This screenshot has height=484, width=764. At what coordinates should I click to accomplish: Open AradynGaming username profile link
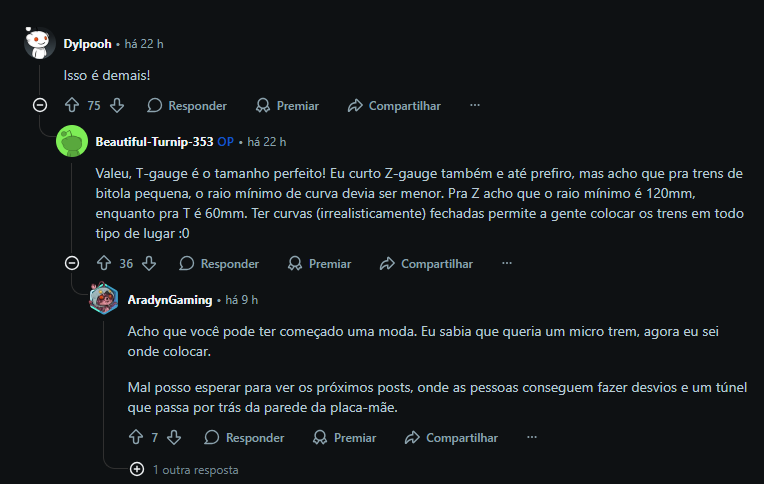tap(170, 299)
